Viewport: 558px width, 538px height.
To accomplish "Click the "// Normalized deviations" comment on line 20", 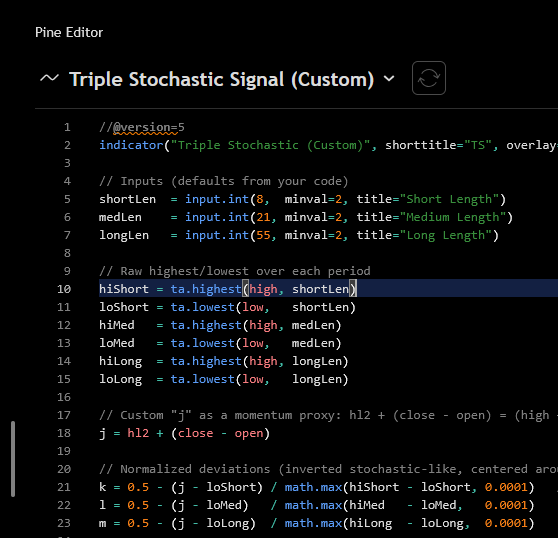I will pos(328,469).
